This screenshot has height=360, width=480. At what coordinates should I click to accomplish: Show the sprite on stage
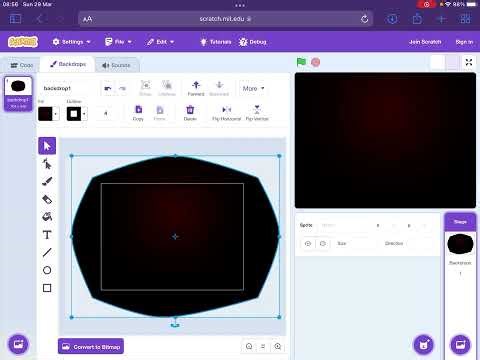pos(308,243)
